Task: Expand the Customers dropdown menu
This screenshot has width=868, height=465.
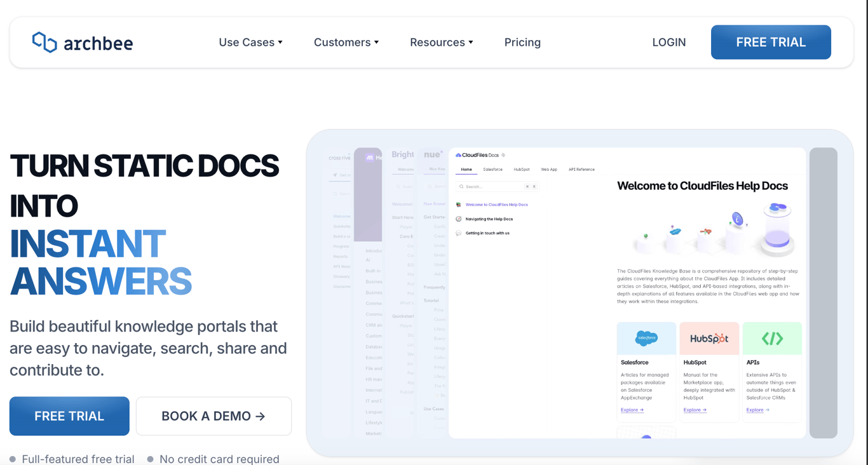Action: pos(346,42)
